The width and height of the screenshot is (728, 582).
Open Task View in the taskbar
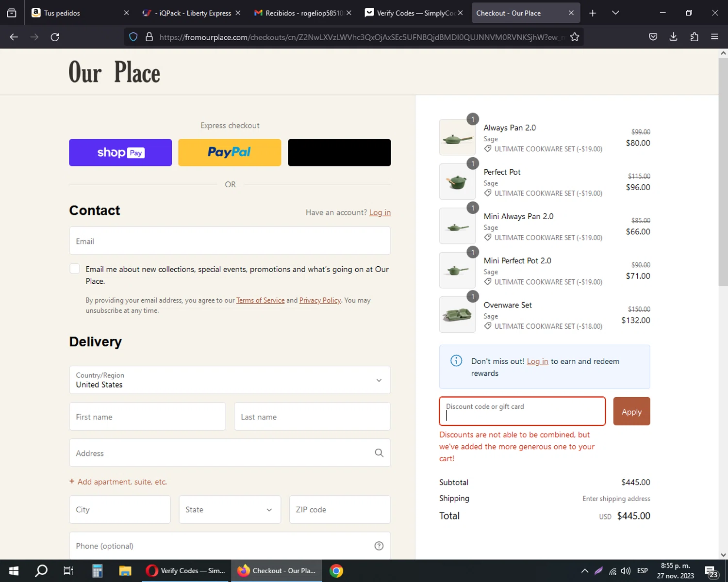68,571
